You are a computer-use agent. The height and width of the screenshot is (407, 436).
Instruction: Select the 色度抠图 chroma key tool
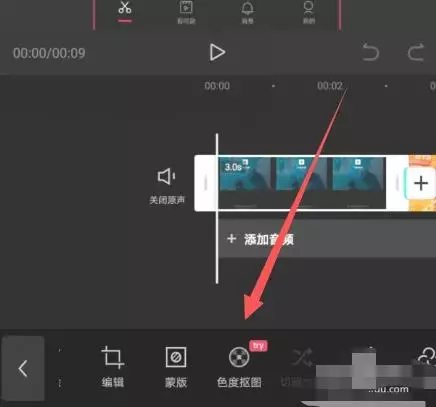tap(239, 367)
